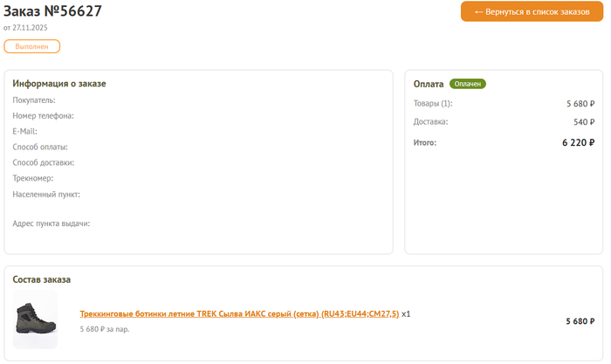611x364 pixels.
Task: Click the boot product thumbnail image
Action: pyautogui.click(x=36, y=320)
